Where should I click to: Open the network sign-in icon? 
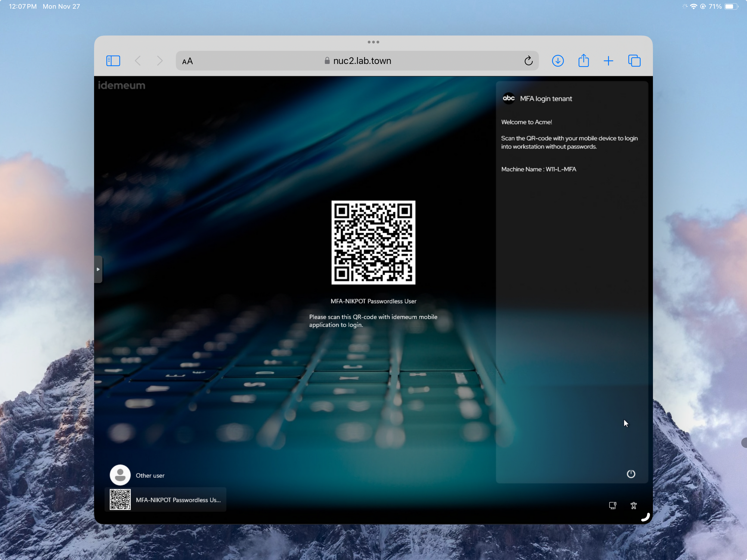(x=613, y=506)
